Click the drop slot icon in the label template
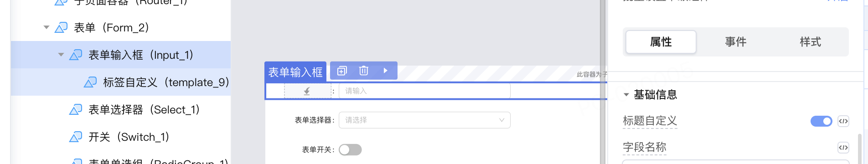 coord(307,91)
